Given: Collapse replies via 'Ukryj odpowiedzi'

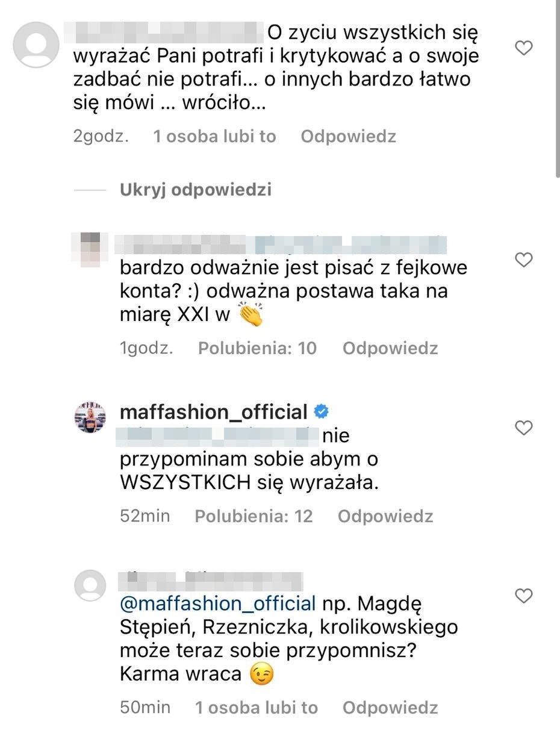Looking at the screenshot, I should point(196,190).
